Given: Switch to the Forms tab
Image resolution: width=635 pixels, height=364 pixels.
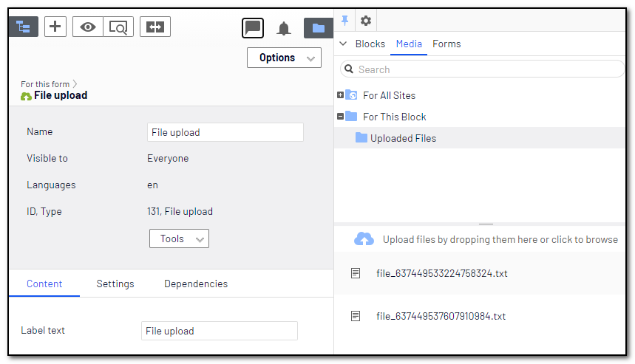Looking at the screenshot, I should [446, 44].
